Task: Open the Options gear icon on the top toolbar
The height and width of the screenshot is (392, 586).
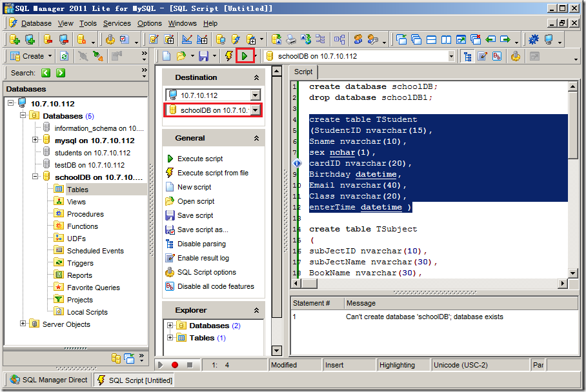Action: click(534, 39)
